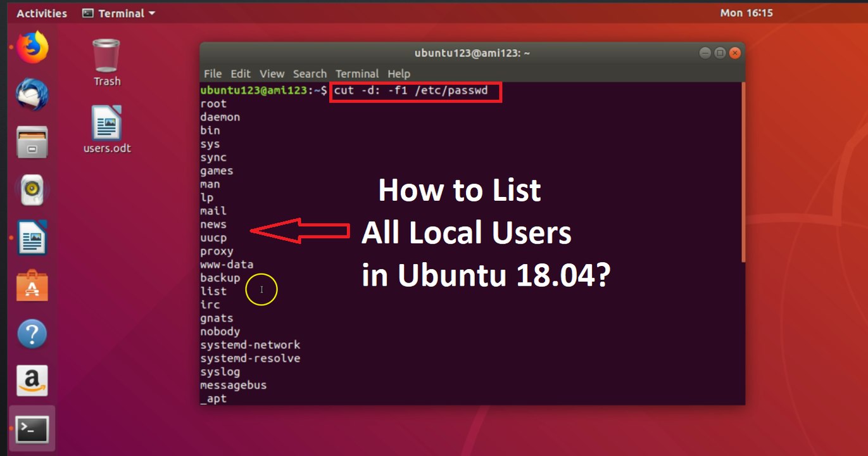Click the 'www-data' output line
Viewport: 868px width, 456px height.
pyautogui.click(x=227, y=265)
